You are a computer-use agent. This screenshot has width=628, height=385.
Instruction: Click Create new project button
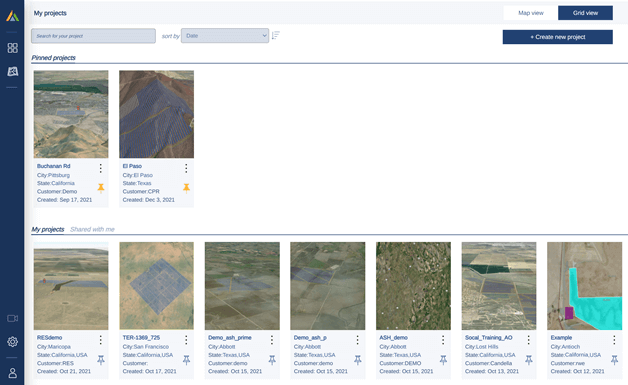(x=558, y=37)
